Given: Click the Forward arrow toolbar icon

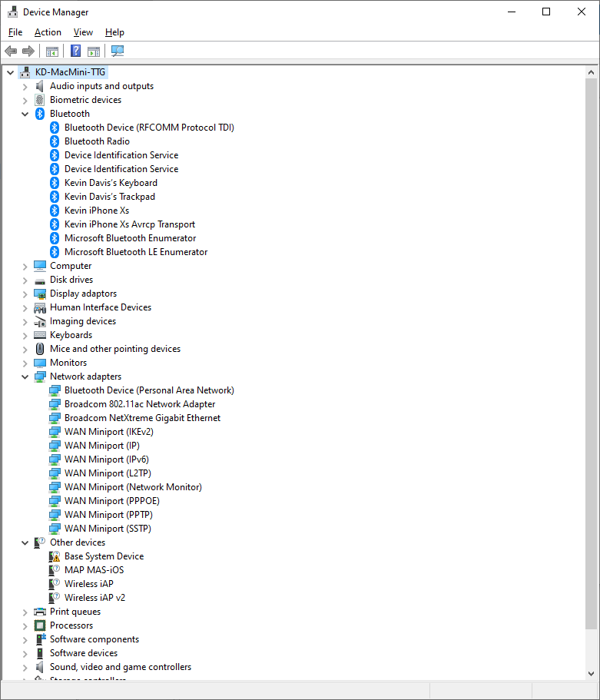Looking at the screenshot, I should pos(28,51).
